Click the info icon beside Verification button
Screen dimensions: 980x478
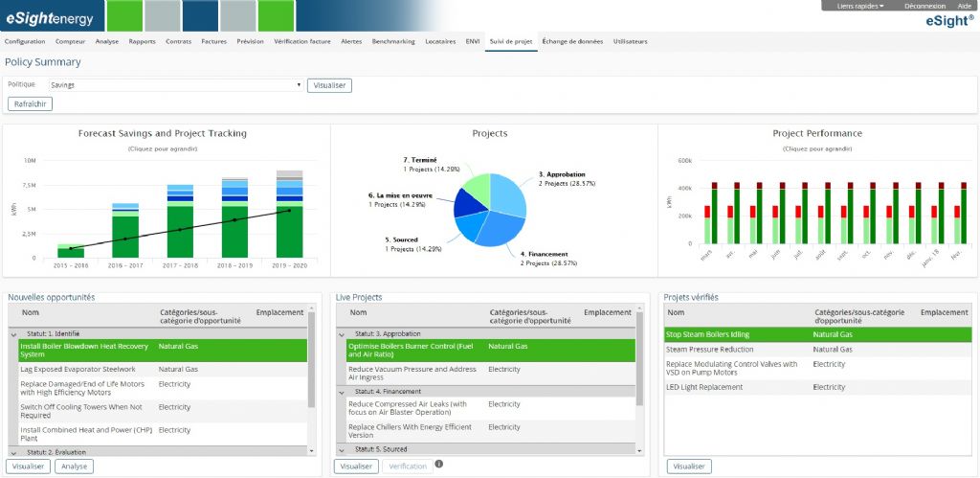439,465
